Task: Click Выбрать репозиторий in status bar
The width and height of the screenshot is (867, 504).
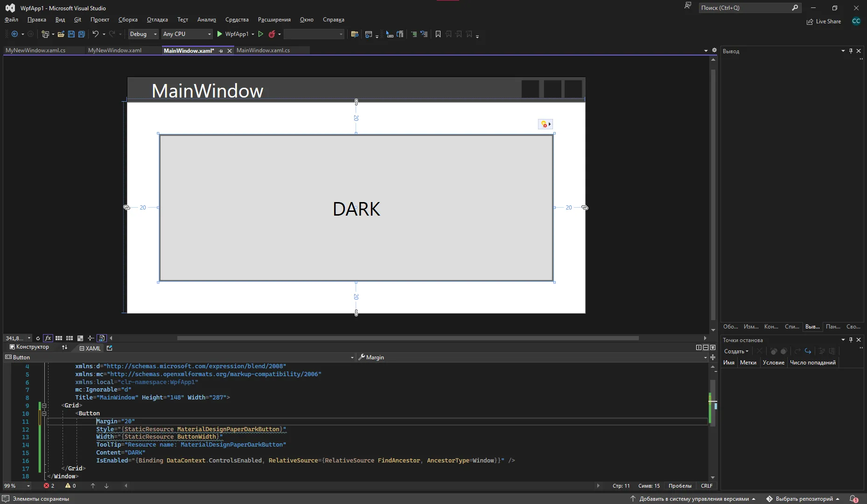Action: tap(803, 499)
